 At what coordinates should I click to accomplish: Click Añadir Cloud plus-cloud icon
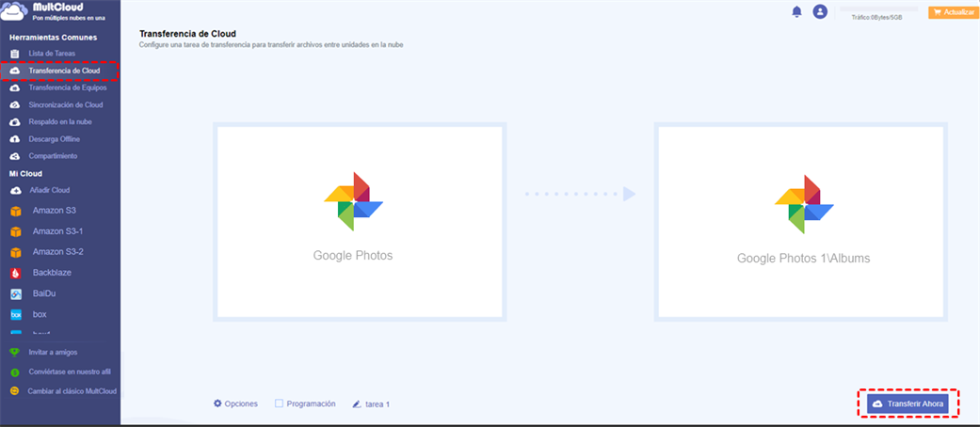(16, 190)
